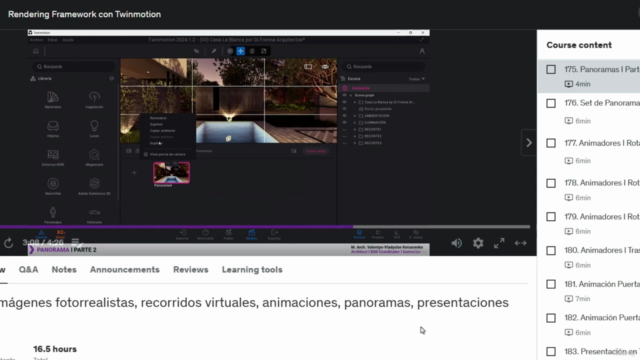
Task: Open the Twinmotion user account icon
Action: click(x=422, y=51)
